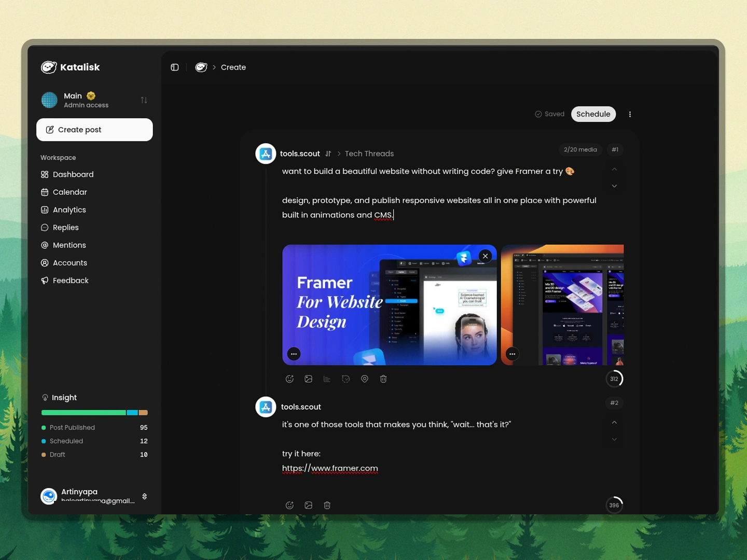Open options for the Framer For Website Design image

click(294, 354)
